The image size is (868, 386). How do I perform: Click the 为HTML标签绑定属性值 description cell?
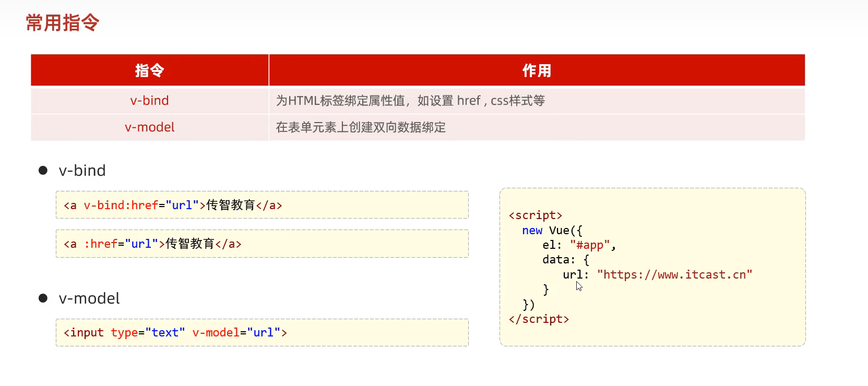[410, 101]
